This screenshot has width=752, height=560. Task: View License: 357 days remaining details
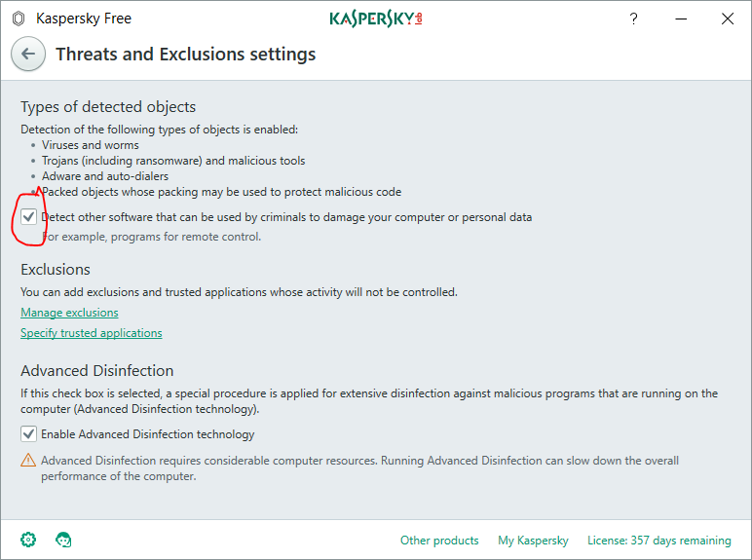point(658,541)
